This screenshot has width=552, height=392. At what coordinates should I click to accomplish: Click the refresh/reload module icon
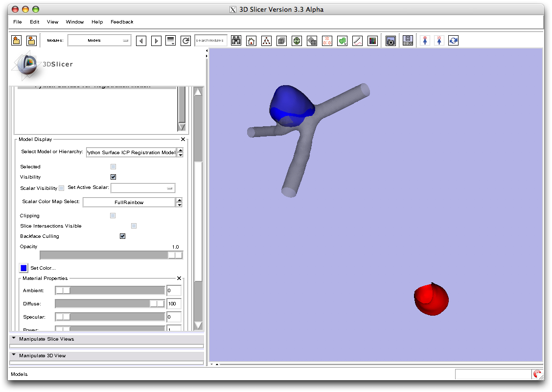[x=185, y=41]
